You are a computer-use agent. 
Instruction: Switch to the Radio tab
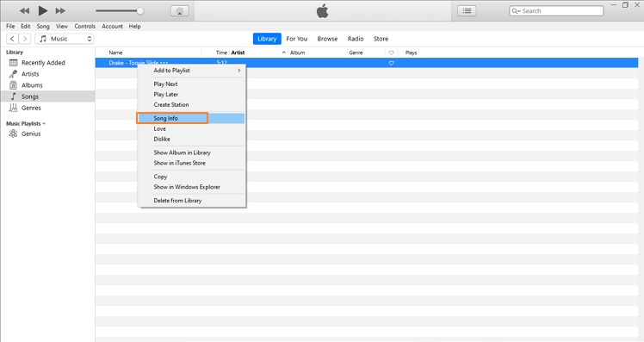coord(356,39)
